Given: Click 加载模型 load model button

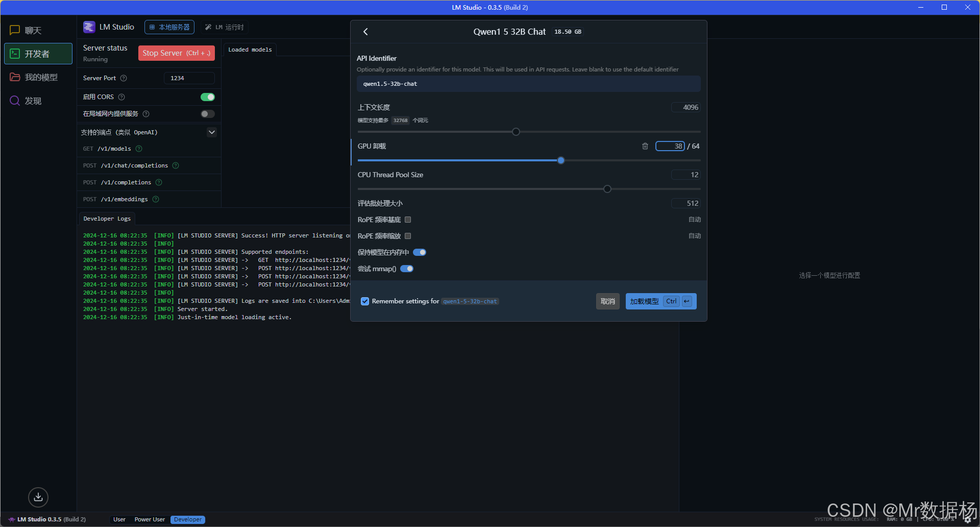Looking at the screenshot, I should pyautogui.click(x=661, y=301).
